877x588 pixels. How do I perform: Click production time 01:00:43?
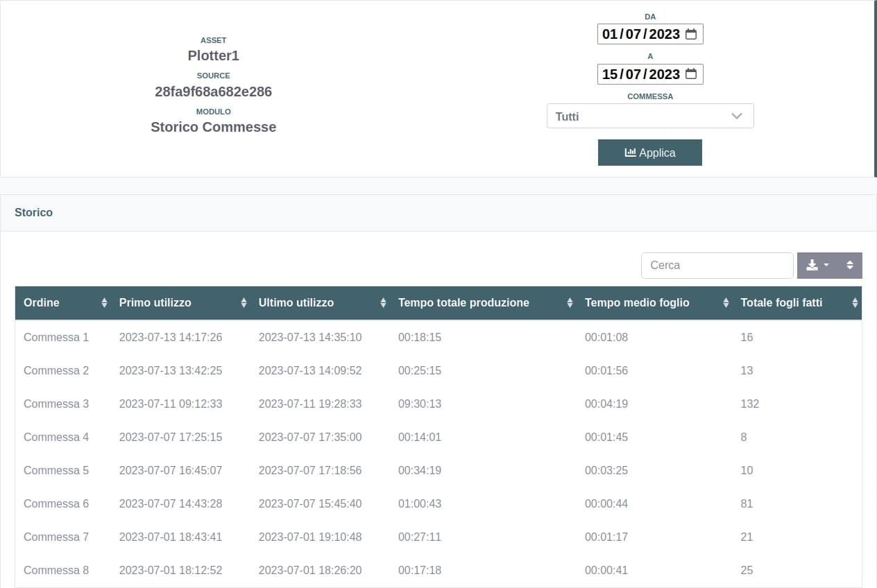tap(420, 503)
